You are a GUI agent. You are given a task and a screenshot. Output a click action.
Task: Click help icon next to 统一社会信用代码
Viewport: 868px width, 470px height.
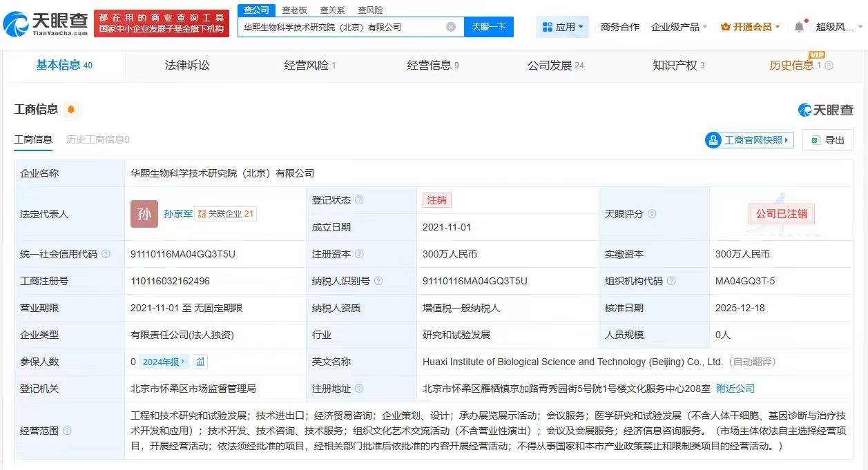(106, 254)
